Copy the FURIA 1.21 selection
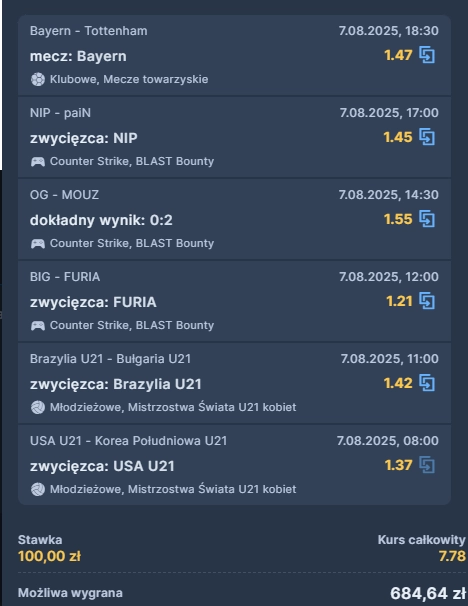The width and height of the screenshot is (468, 606). tap(427, 301)
